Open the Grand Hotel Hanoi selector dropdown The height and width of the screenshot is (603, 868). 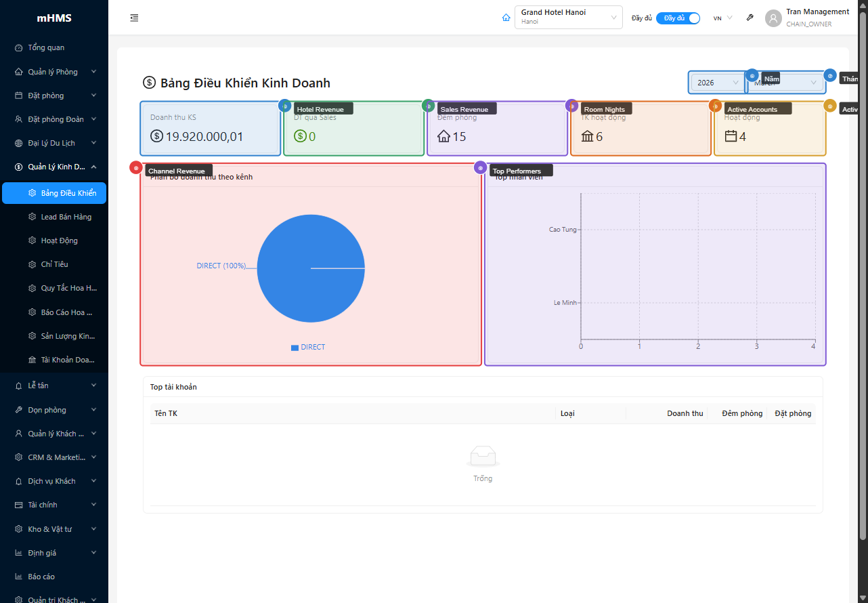568,18
